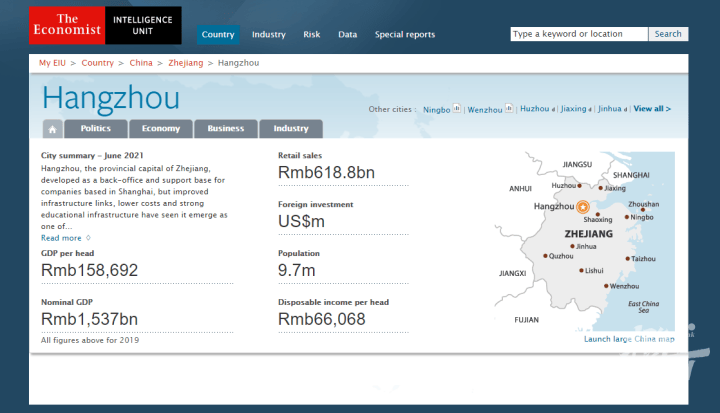This screenshot has width=720, height=413.
Task: Switch to the Economy tab
Action: point(161,129)
